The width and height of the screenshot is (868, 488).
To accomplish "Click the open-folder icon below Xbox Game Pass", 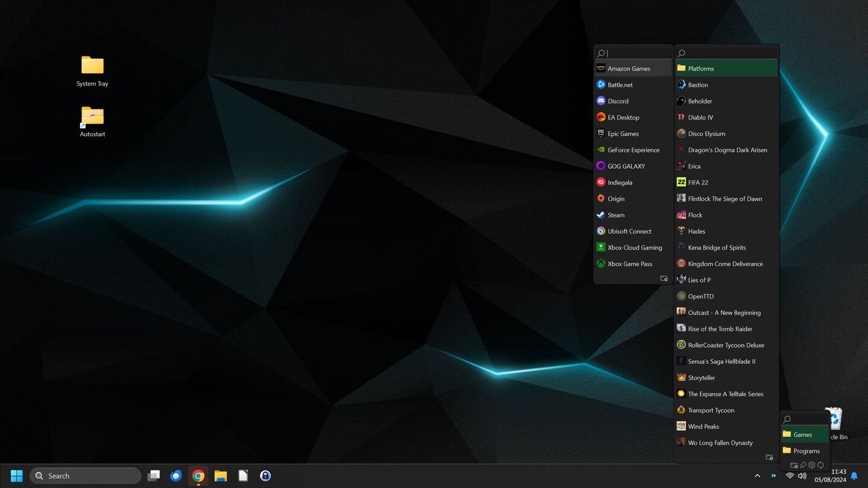I will point(664,278).
